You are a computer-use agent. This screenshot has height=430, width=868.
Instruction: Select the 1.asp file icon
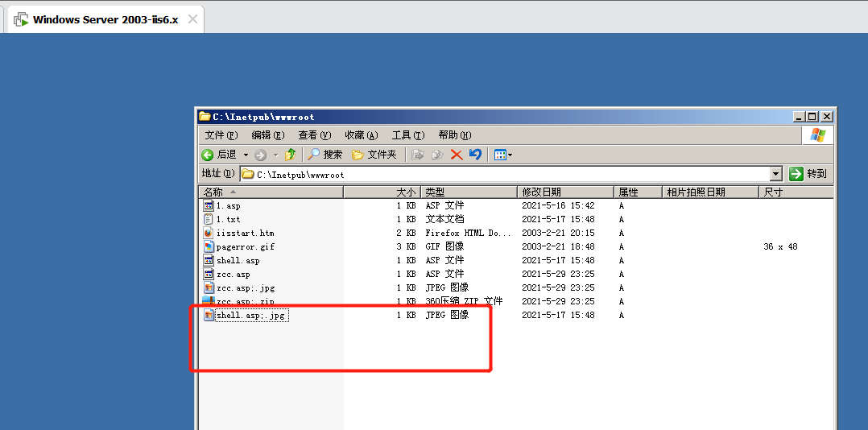point(209,206)
